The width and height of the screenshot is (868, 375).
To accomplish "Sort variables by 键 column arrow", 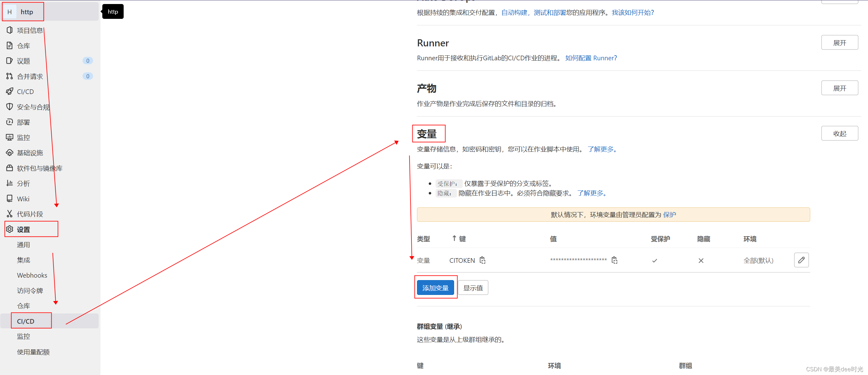I will tap(454, 239).
